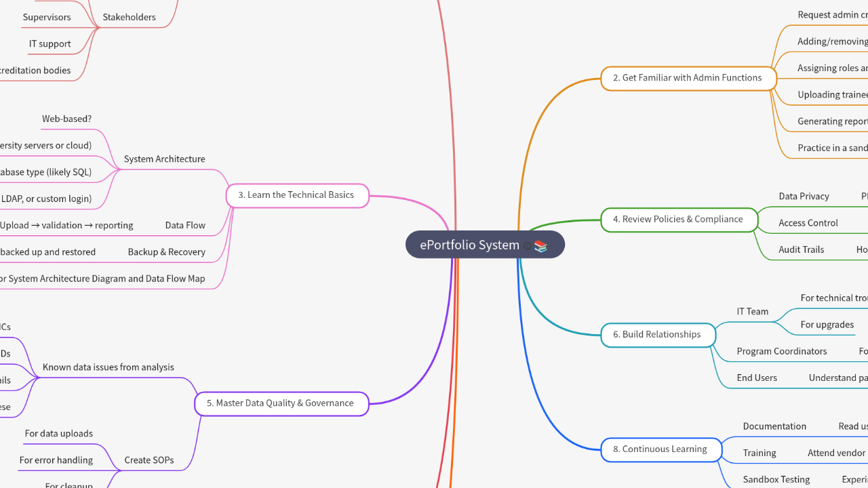Viewport: 868px width, 488px height.
Task: Select the IT Team node
Action: tap(753, 311)
